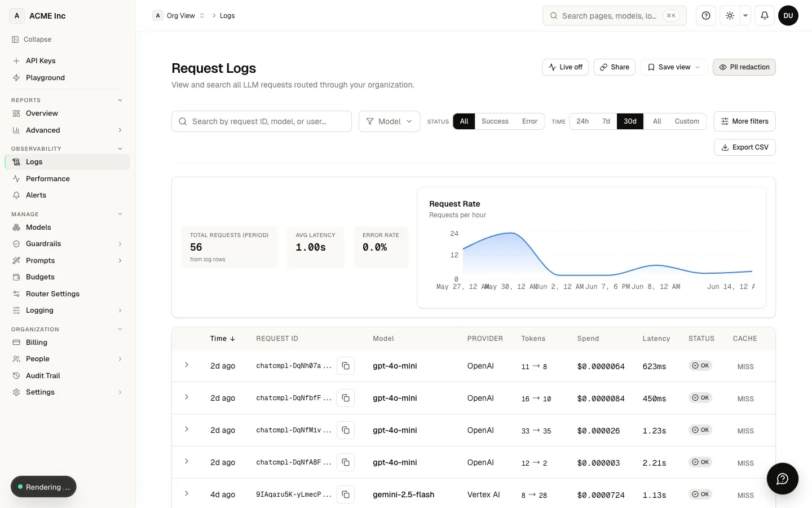Open the theme dropdown arrow
This screenshot has width=812, height=508.
tap(745, 16)
